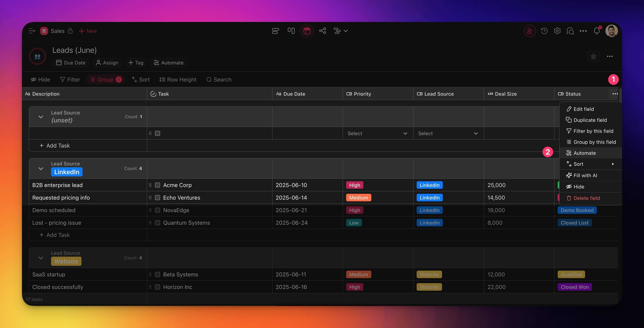Open the comments chat icon
The height and width of the screenshot is (328, 644).
click(570, 31)
